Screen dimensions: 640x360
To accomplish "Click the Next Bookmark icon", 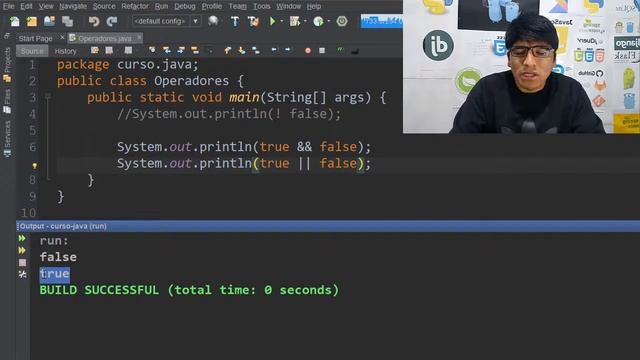I will point(242,50).
